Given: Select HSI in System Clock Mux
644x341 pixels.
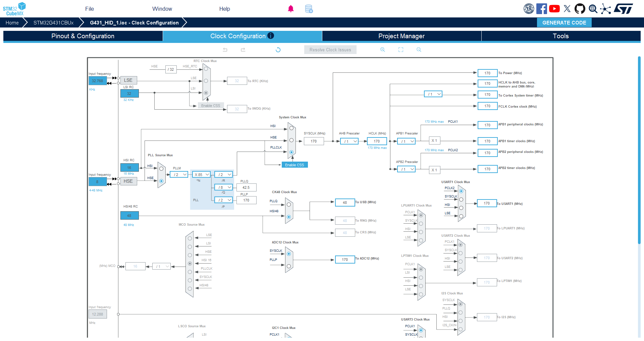Looking at the screenshot, I should pos(291,128).
